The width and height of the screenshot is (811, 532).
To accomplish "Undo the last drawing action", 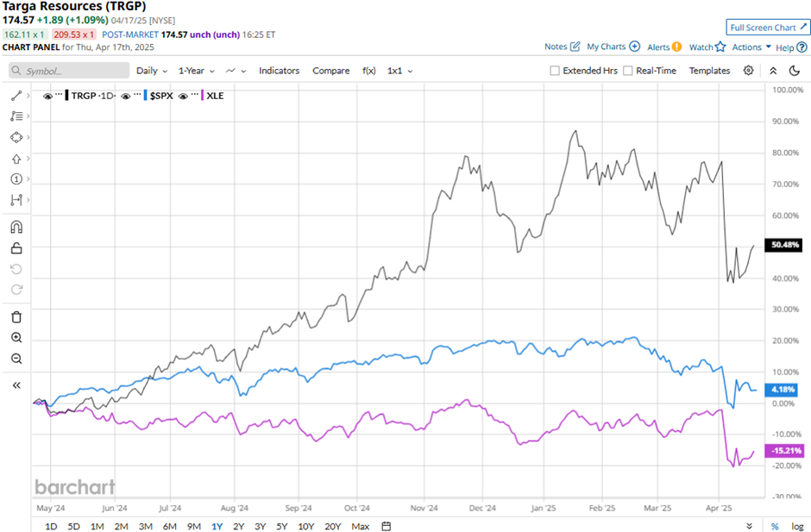I will (x=16, y=269).
